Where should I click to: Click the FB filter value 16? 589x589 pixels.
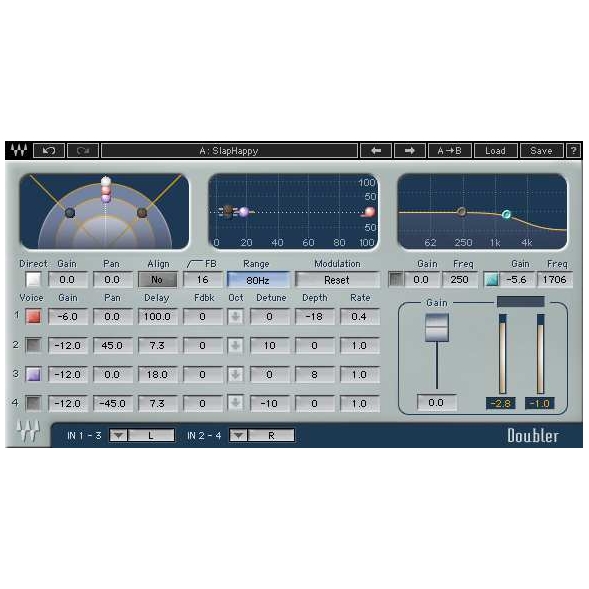(202, 279)
